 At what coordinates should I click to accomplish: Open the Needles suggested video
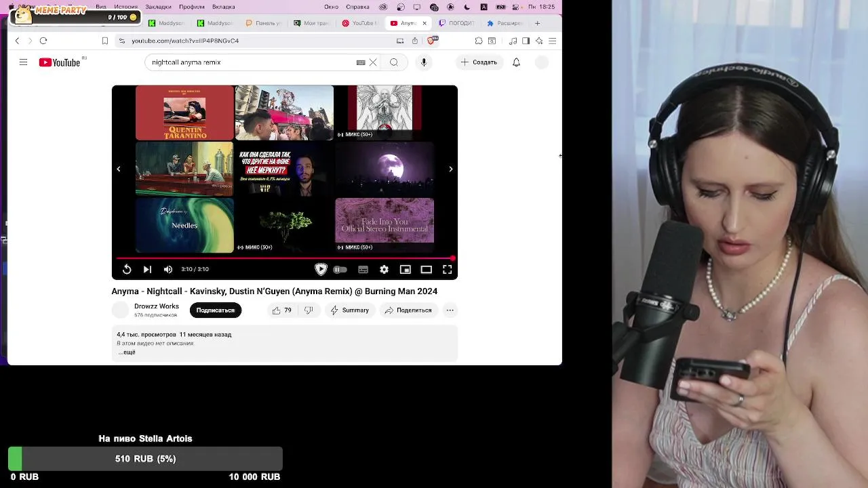(x=184, y=225)
